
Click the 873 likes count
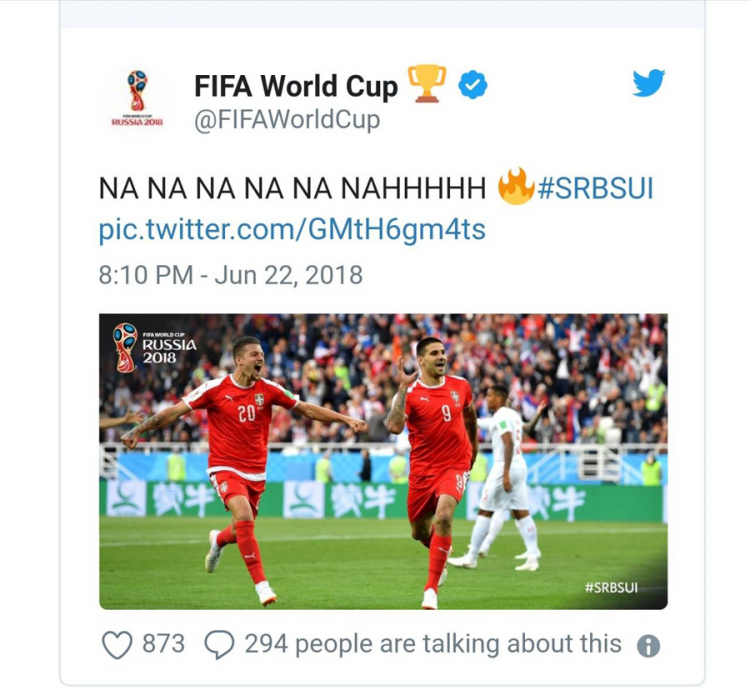[163, 644]
